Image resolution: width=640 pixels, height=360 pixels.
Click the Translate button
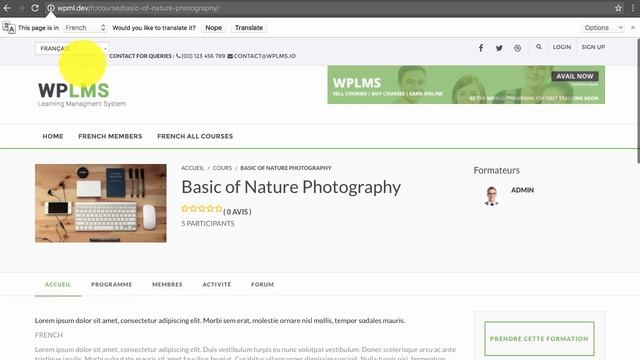(x=249, y=27)
